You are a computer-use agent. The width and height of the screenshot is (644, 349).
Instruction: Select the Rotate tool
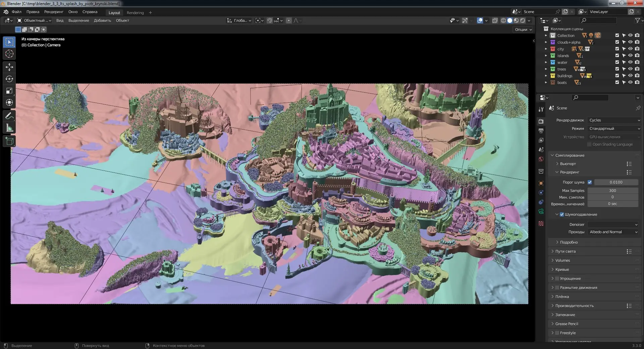pyautogui.click(x=9, y=79)
